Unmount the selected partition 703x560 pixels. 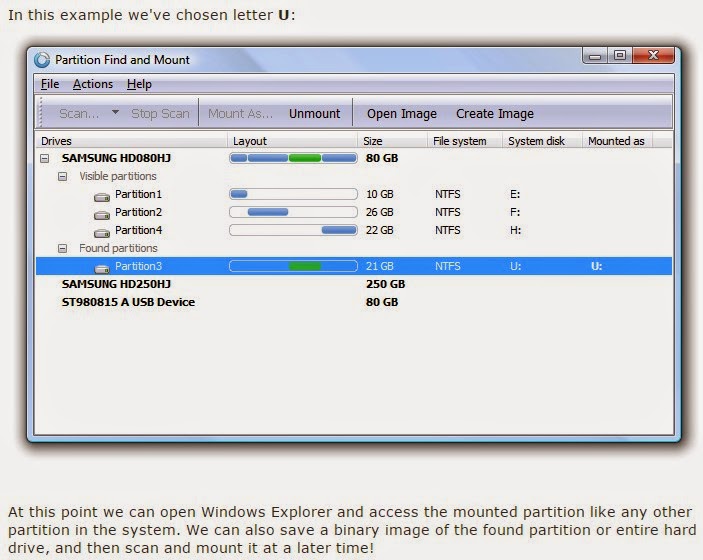pos(314,113)
